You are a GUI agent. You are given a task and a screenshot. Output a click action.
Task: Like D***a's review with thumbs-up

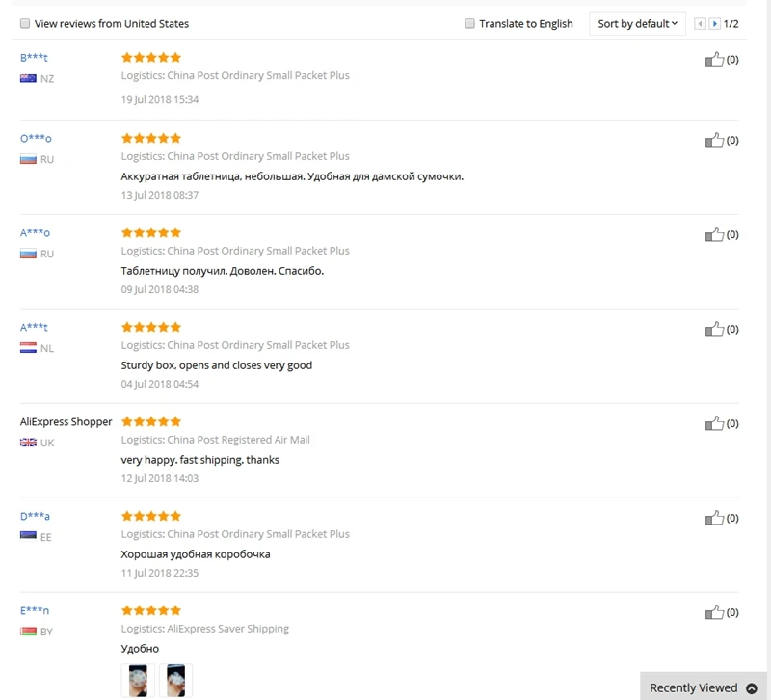[x=714, y=519]
